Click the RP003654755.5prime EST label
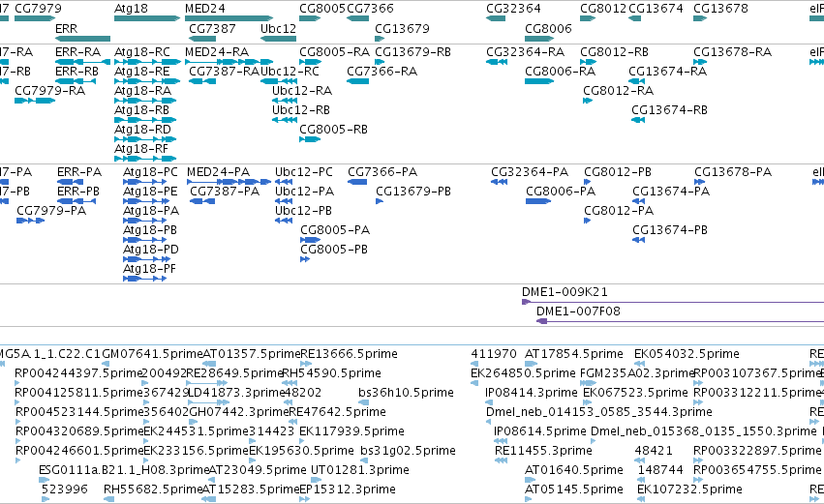The image size is (824, 504). pos(757,470)
